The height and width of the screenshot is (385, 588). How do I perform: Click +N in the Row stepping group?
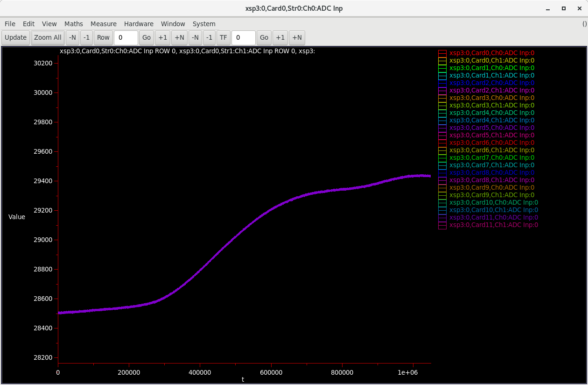pos(180,38)
